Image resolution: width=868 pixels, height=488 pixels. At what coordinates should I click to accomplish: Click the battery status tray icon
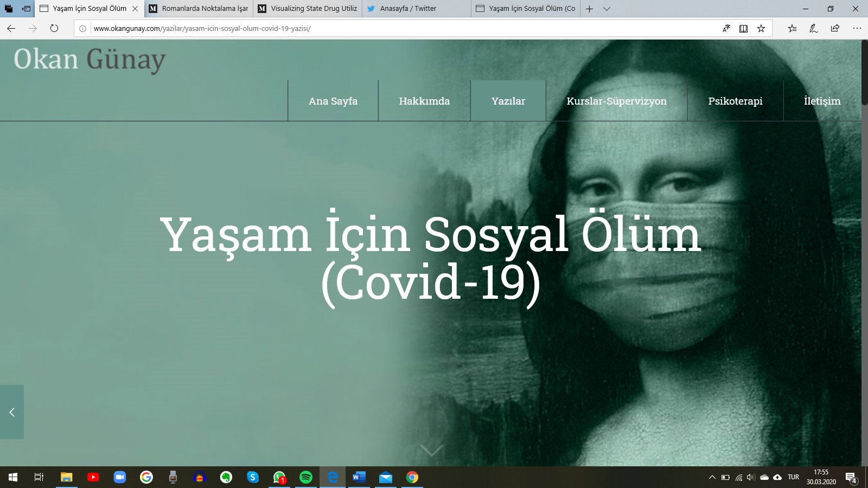pos(725,477)
